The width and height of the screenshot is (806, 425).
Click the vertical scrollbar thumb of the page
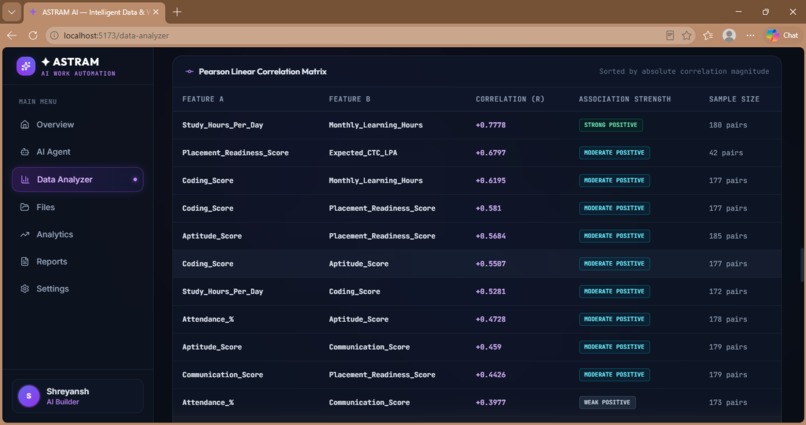(x=802, y=264)
